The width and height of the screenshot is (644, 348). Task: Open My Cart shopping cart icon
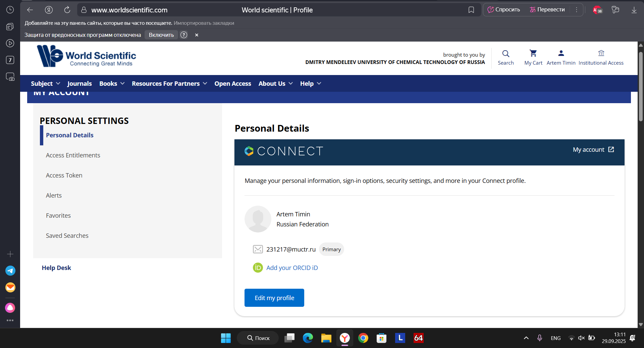click(x=533, y=53)
